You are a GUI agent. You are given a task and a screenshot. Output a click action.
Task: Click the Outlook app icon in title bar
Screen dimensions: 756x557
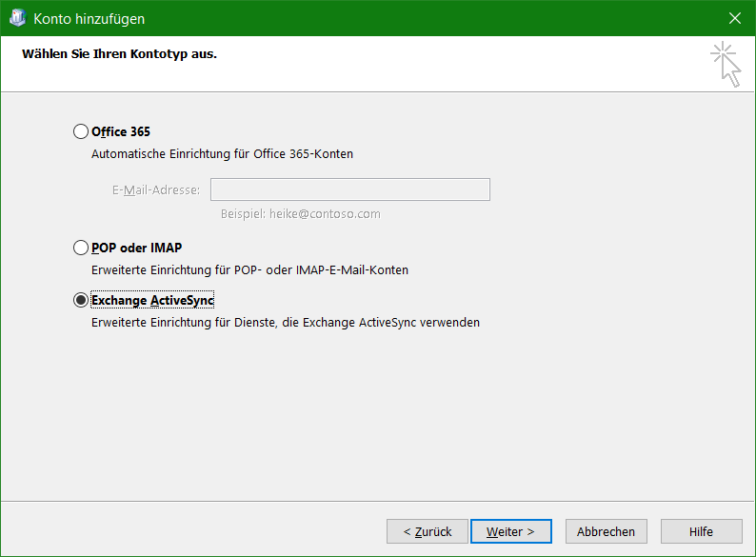coord(17,18)
